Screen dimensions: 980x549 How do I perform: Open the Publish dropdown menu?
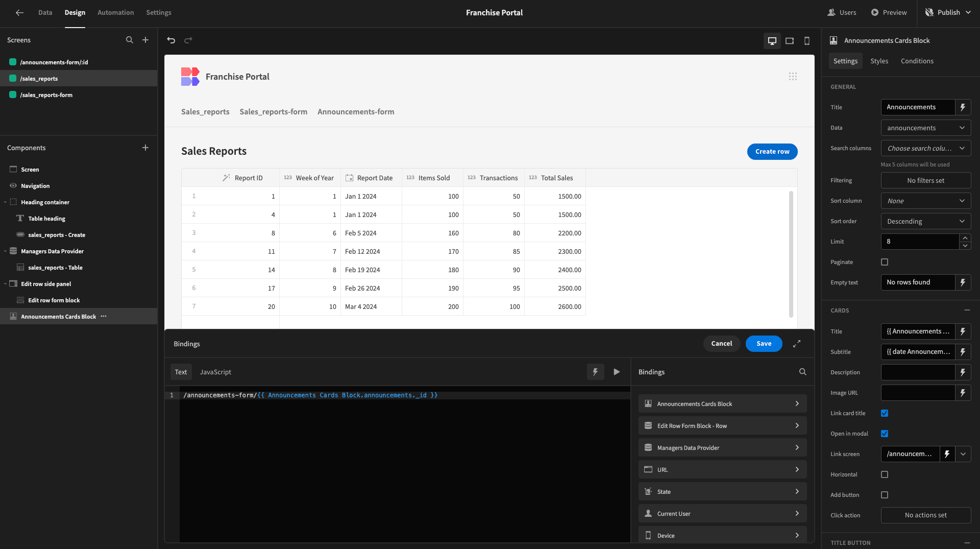[x=948, y=13]
